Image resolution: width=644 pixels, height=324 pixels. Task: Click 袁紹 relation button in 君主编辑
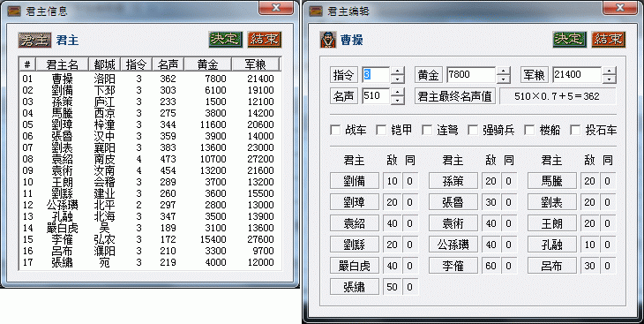(x=355, y=223)
